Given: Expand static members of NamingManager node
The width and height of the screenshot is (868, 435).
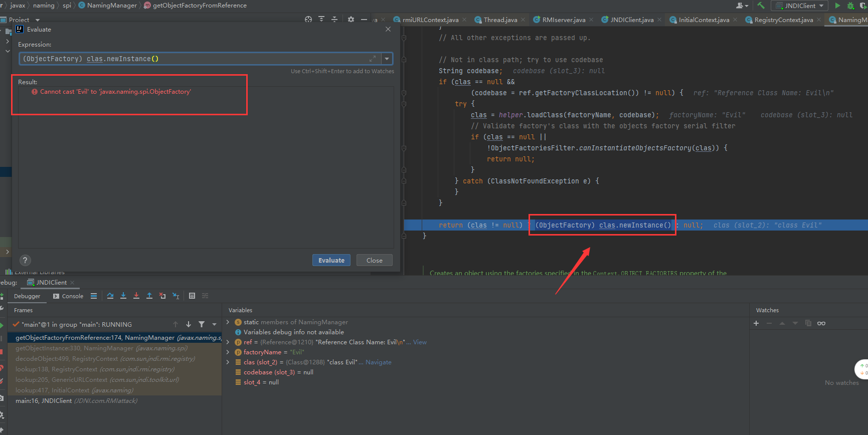Looking at the screenshot, I should coord(228,322).
